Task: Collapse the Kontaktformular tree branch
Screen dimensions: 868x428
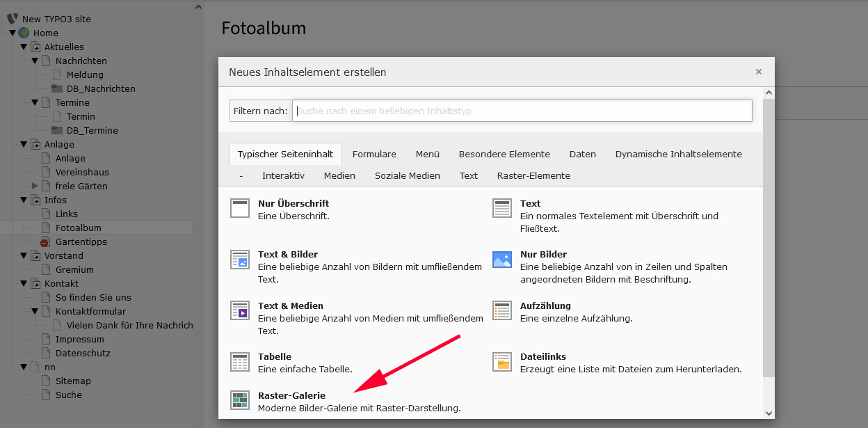Action: click(35, 311)
